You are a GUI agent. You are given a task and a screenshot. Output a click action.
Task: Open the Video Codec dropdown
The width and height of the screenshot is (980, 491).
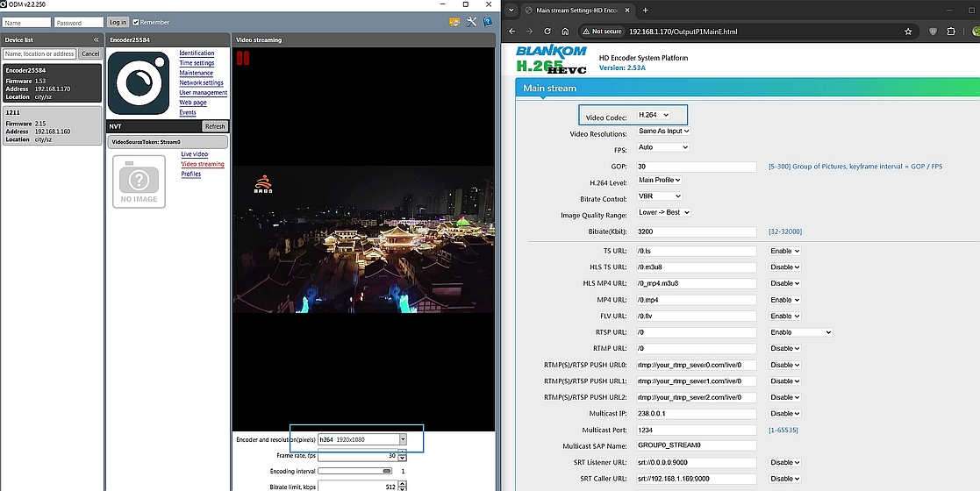click(653, 115)
